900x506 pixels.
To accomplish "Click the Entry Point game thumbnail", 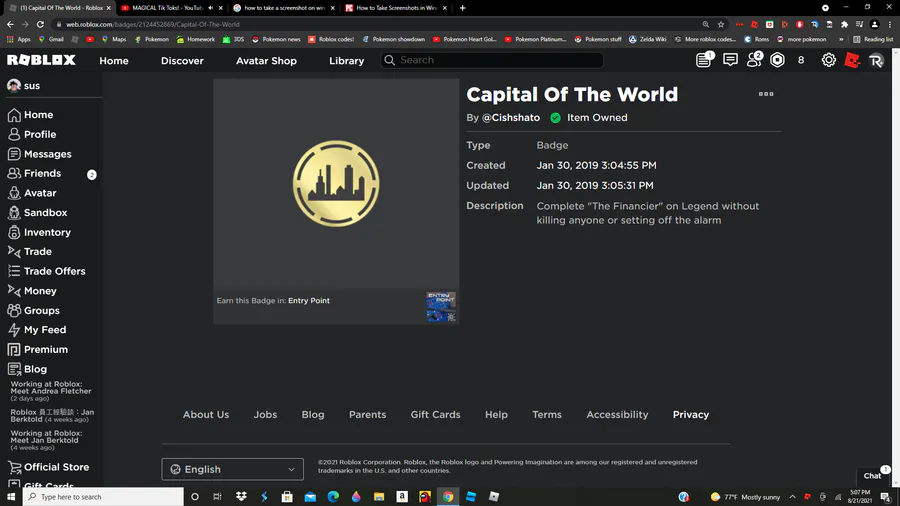I will click(x=441, y=307).
